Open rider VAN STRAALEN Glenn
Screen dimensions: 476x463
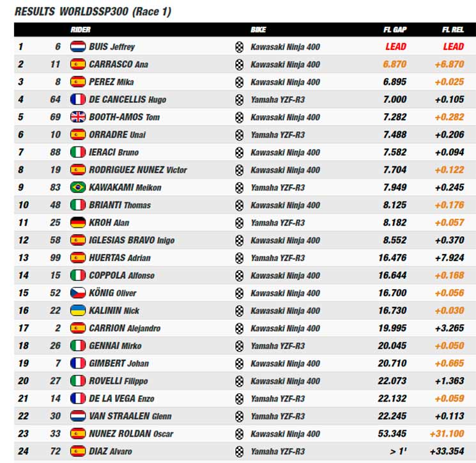point(130,416)
